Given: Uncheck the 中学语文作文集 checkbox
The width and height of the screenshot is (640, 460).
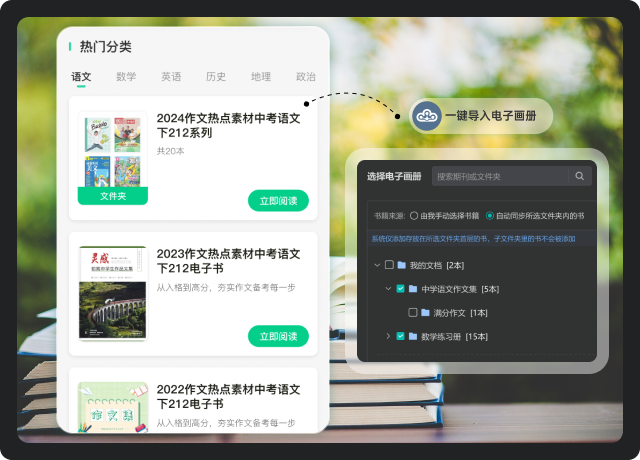Looking at the screenshot, I should point(400,289).
